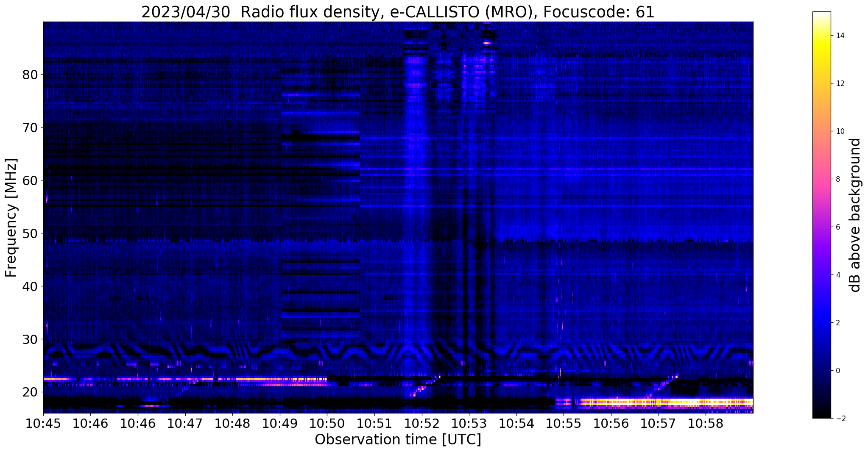The width and height of the screenshot is (868, 452).
Task: Click the colorbar 12 dB tick label
Action: point(840,83)
